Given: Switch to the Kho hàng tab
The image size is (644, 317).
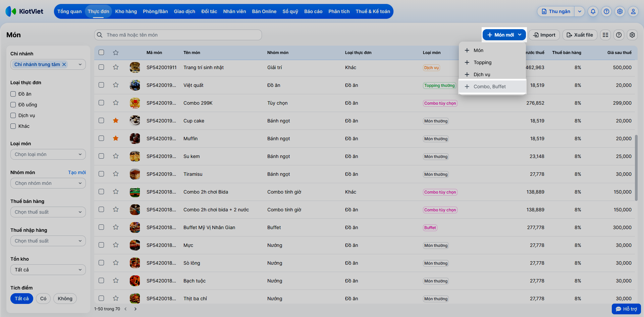Looking at the screenshot, I should point(126,11).
